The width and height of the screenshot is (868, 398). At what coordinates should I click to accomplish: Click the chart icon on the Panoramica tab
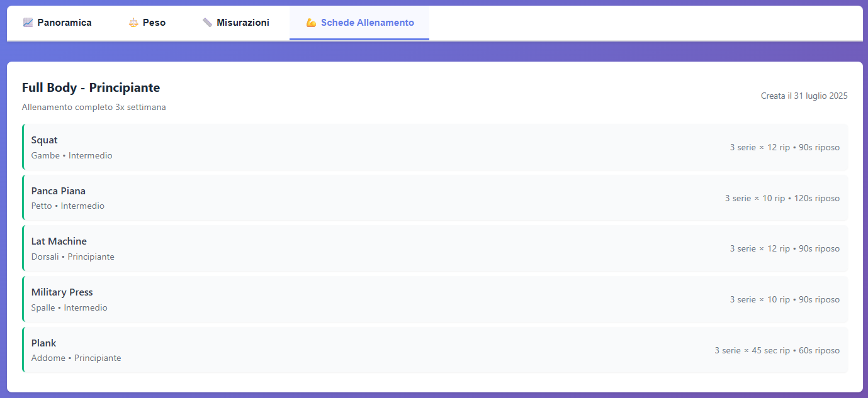point(27,22)
